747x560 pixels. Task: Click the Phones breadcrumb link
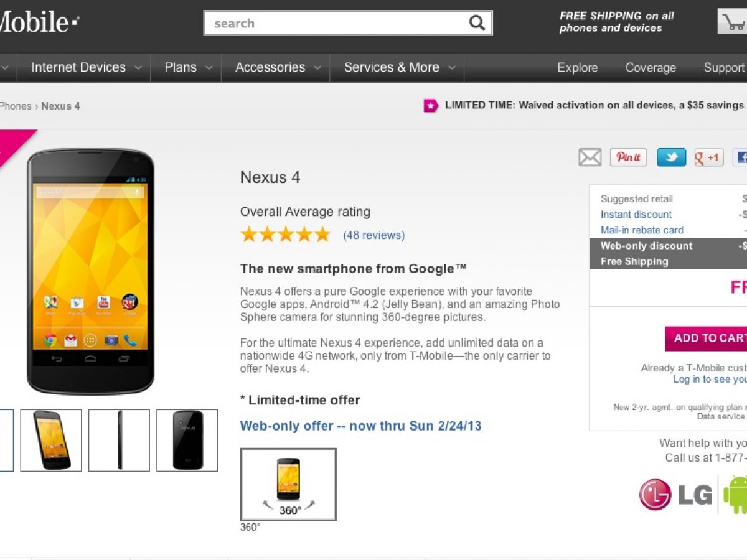[16, 106]
